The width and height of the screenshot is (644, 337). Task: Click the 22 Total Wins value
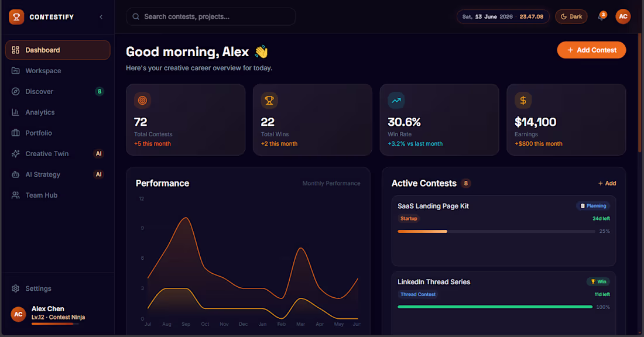pos(268,122)
